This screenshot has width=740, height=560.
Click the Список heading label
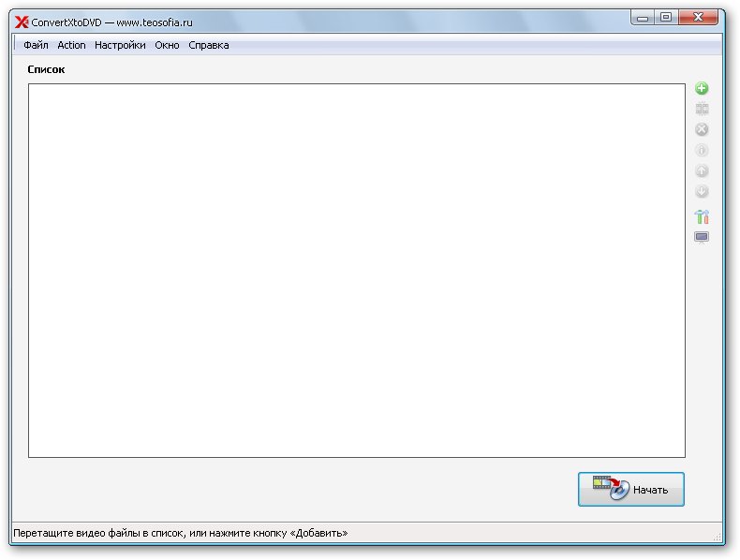[x=46, y=69]
